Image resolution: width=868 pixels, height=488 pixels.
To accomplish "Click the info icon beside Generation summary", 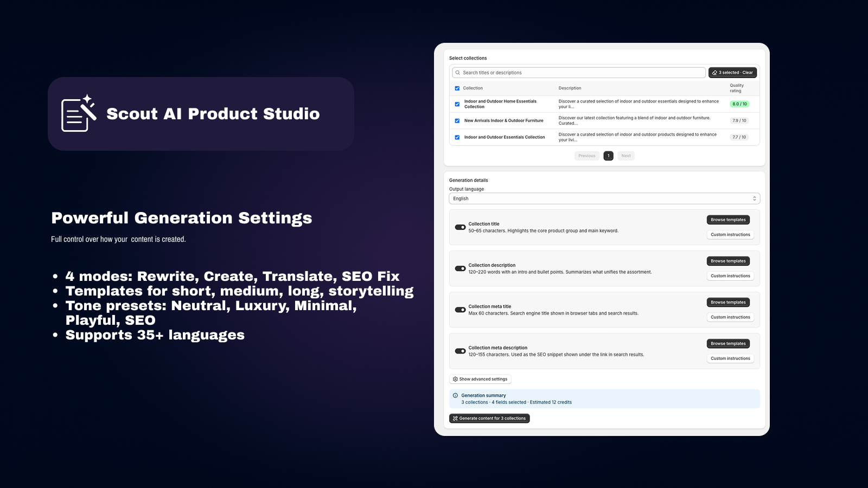I will (x=455, y=395).
